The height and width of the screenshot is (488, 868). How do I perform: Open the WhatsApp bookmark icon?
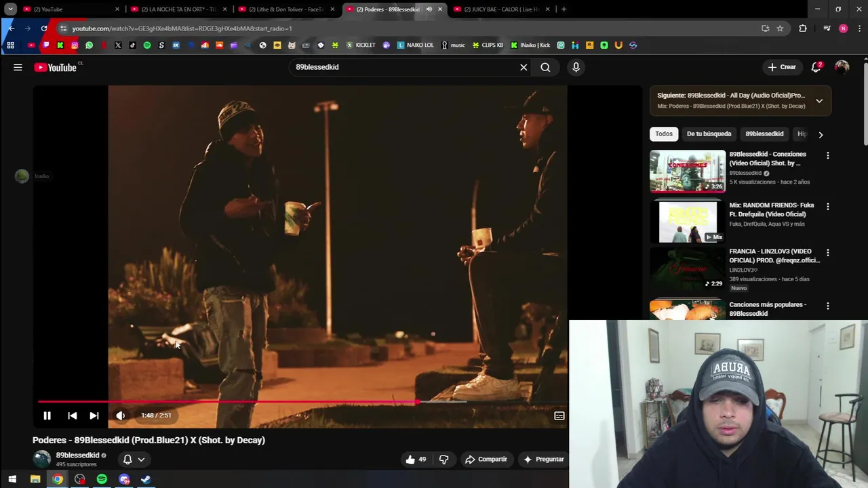(x=89, y=45)
